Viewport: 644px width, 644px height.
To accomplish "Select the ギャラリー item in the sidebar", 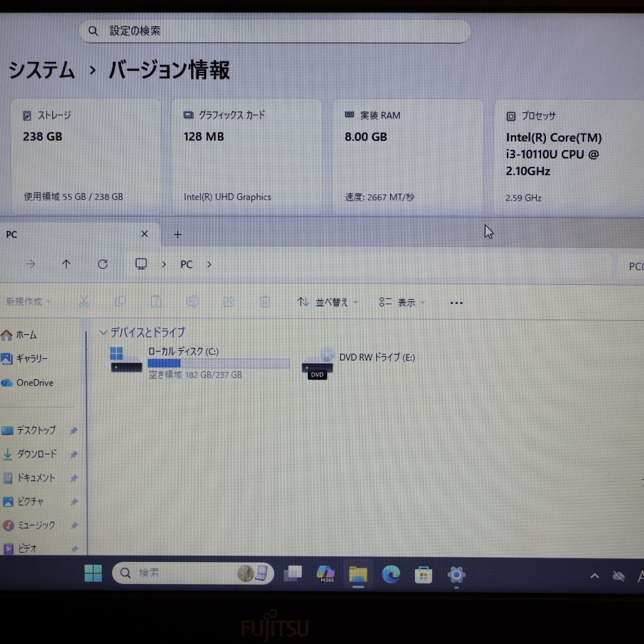I will pos(32,359).
